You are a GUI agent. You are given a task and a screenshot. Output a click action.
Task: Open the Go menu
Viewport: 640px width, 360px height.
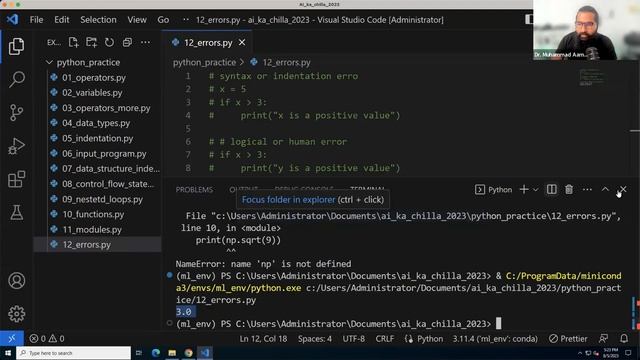163,20
